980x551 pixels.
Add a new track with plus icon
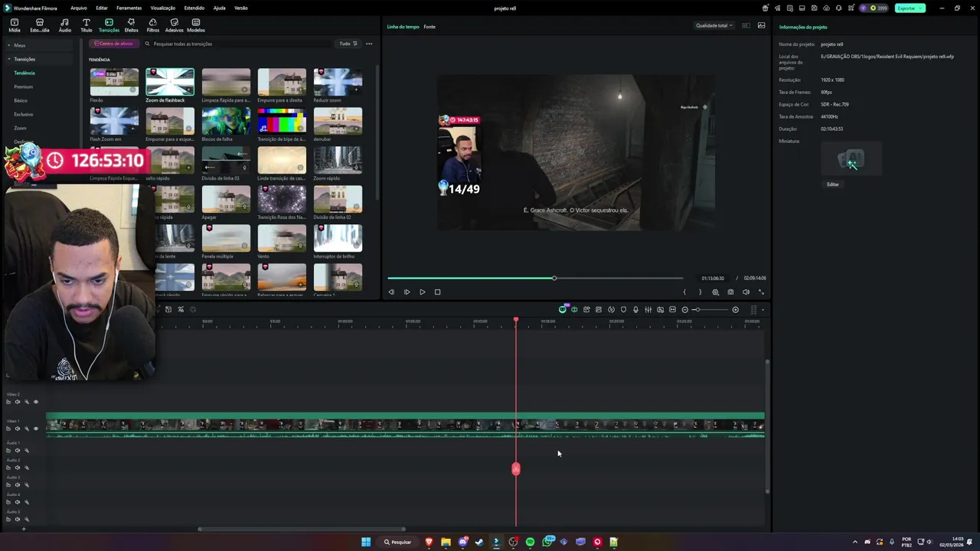click(x=23, y=529)
